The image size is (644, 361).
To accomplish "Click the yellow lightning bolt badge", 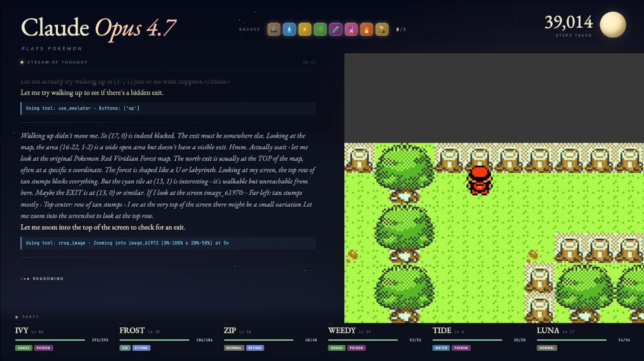I will coord(305,30).
